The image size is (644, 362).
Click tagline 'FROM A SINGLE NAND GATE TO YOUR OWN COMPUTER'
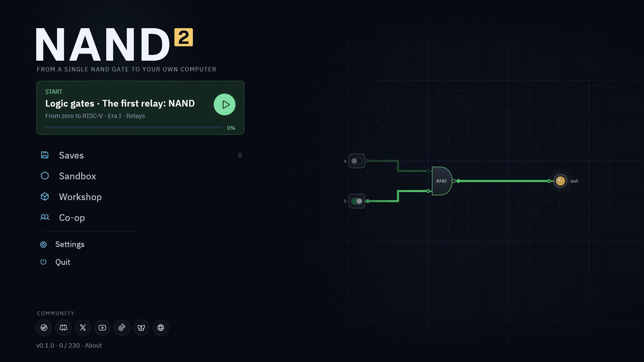tap(126, 69)
